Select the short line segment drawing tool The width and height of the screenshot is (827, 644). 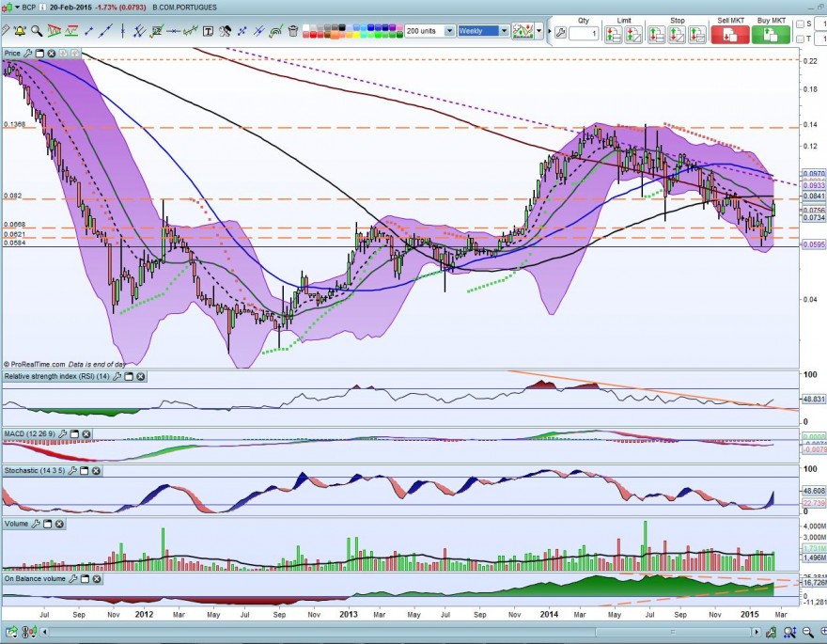pyautogui.click(x=88, y=31)
